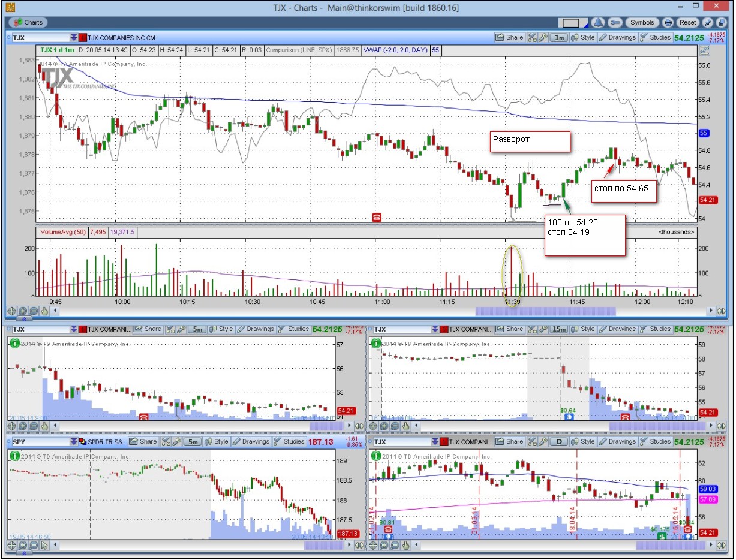Click the SPY symbol input field

(x=41, y=442)
